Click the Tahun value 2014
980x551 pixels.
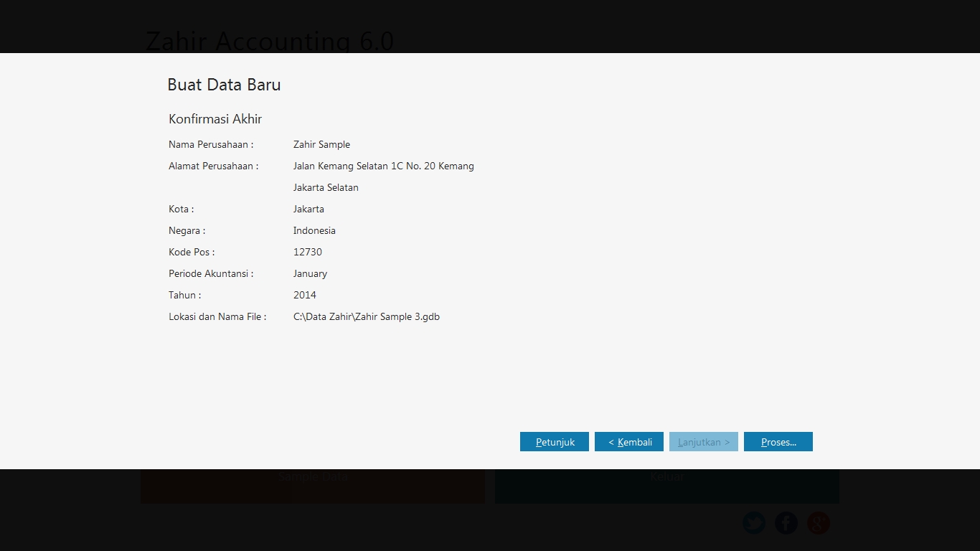pyautogui.click(x=305, y=295)
